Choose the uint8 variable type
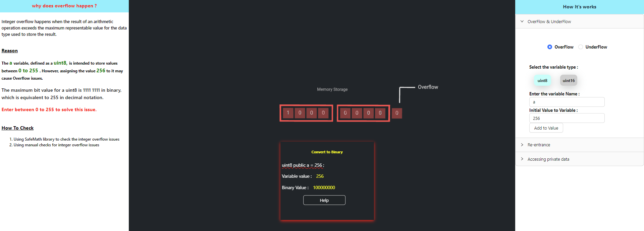644x231 pixels. 542,80
